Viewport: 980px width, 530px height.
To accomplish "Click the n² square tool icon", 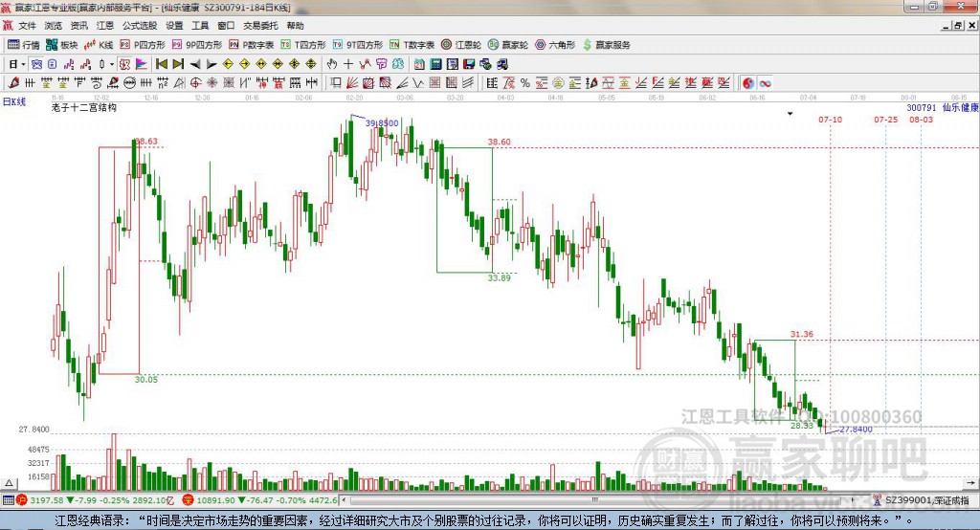I will 163,83.
